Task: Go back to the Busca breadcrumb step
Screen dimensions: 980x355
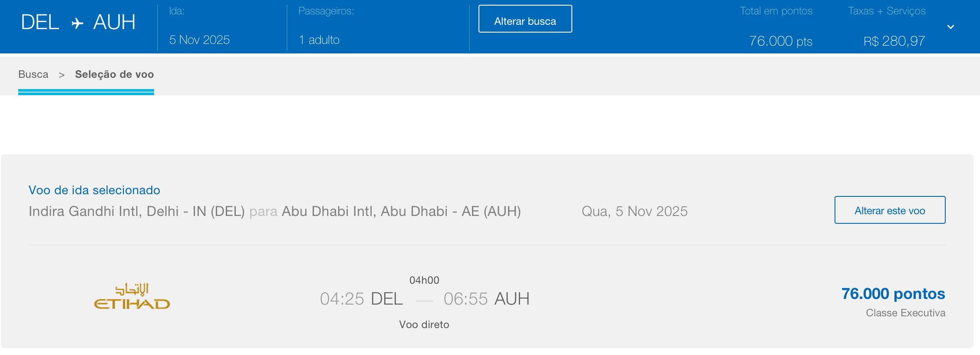Action: click(x=33, y=74)
